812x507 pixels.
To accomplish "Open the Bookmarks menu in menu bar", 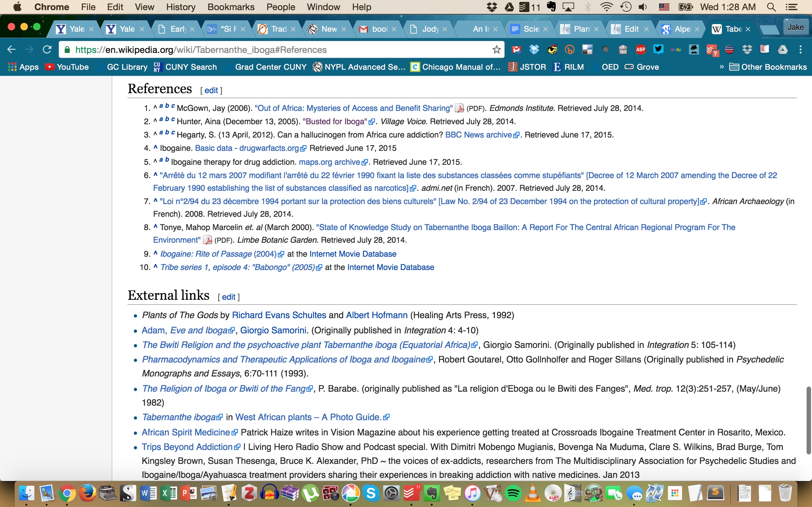I will pyautogui.click(x=231, y=7).
